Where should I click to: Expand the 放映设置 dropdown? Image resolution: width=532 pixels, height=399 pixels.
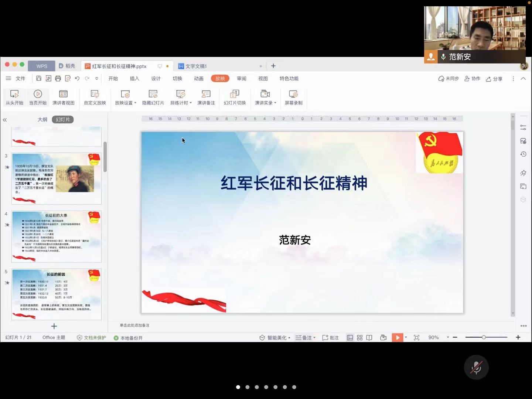[x=135, y=103]
